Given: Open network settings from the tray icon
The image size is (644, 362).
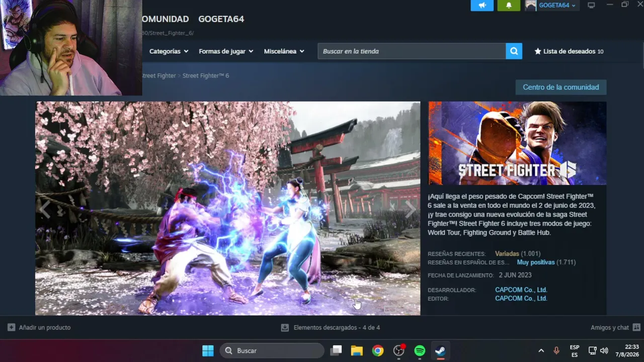Looking at the screenshot, I should click(593, 350).
